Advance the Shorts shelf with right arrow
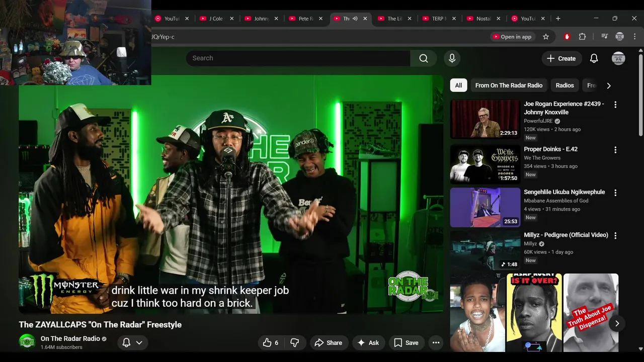The height and width of the screenshot is (362, 644). (617, 323)
